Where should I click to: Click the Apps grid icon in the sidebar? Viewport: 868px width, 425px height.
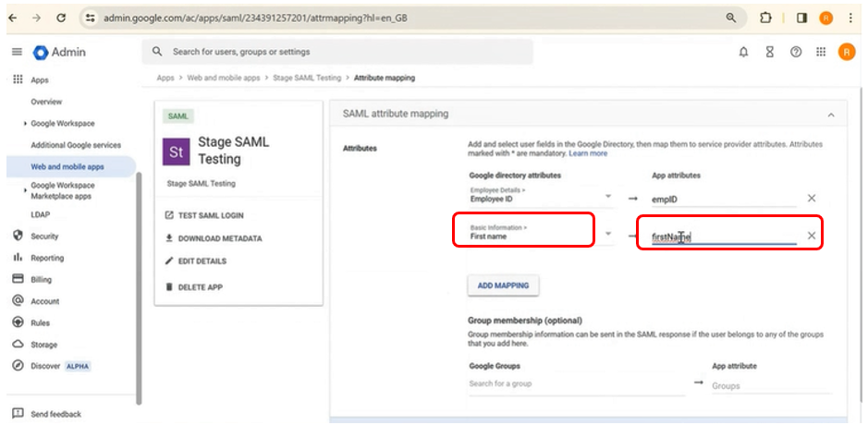pos(18,79)
